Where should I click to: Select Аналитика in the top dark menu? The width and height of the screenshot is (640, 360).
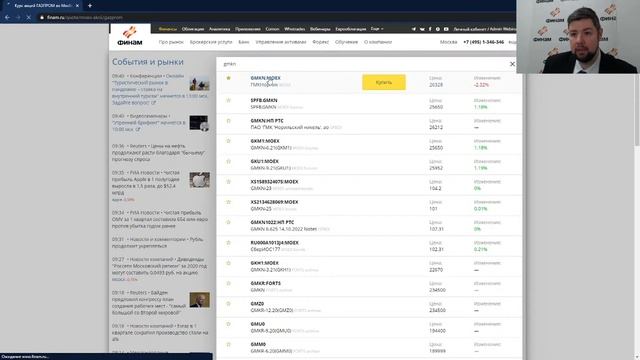tap(219, 29)
